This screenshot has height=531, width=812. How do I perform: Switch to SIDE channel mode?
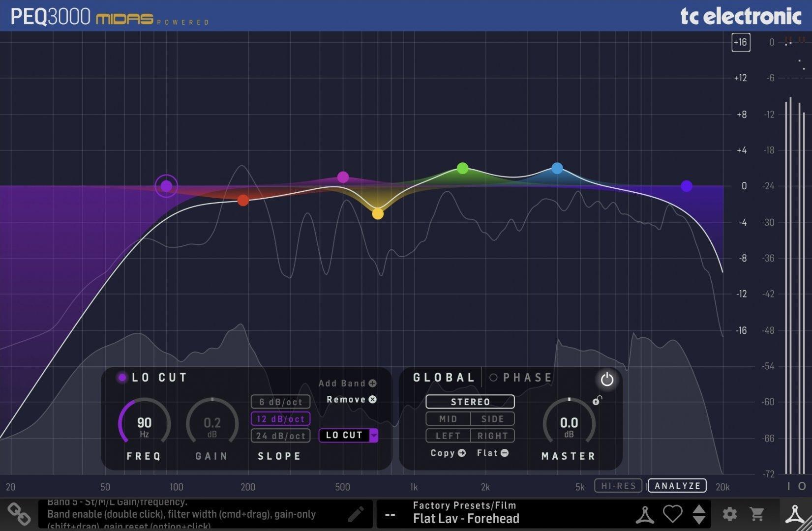tap(493, 418)
